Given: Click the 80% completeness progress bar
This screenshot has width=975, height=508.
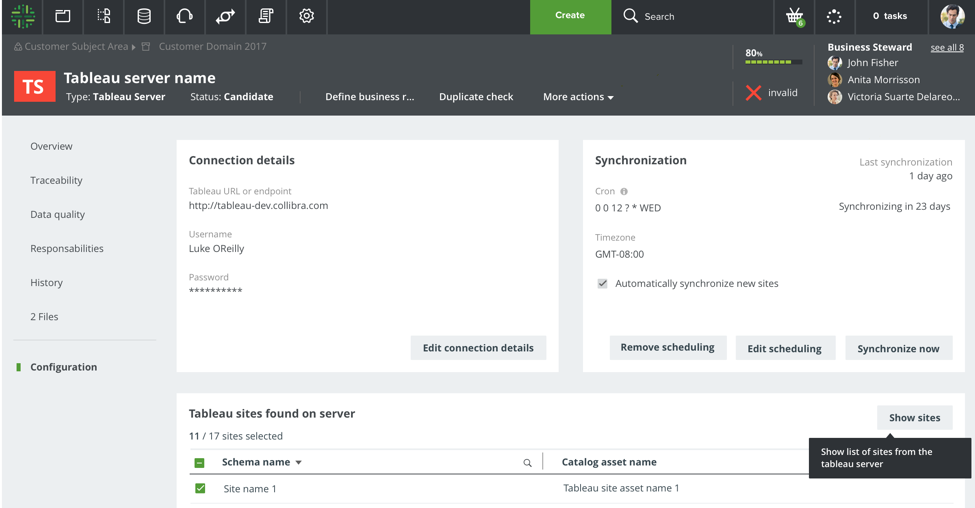Looking at the screenshot, I should pos(774,62).
